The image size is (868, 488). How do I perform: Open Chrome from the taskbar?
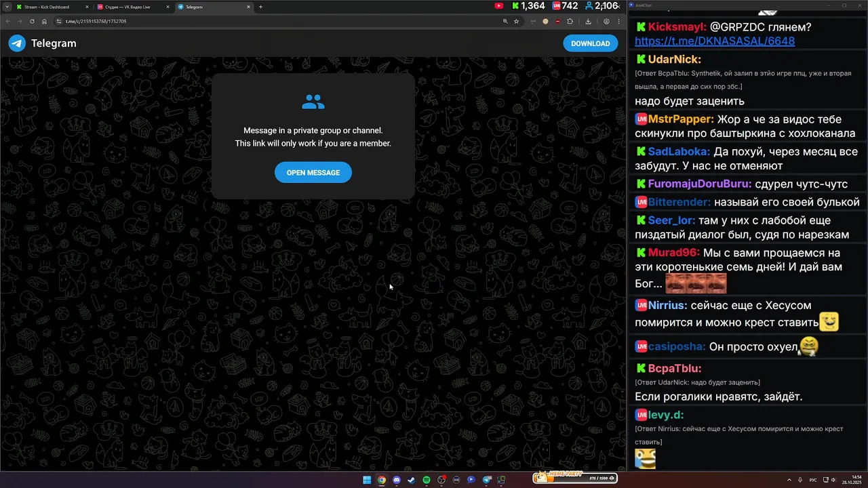point(382,480)
